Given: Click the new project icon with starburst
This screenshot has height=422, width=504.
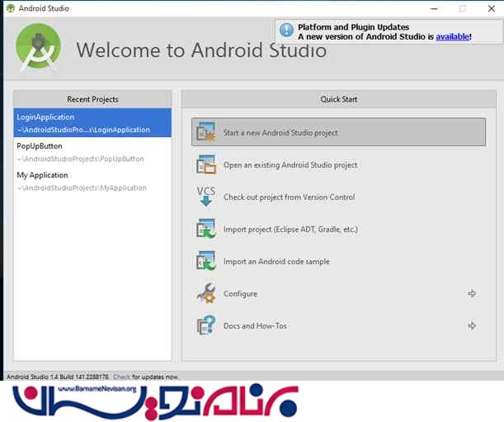Looking at the screenshot, I should point(205,132).
